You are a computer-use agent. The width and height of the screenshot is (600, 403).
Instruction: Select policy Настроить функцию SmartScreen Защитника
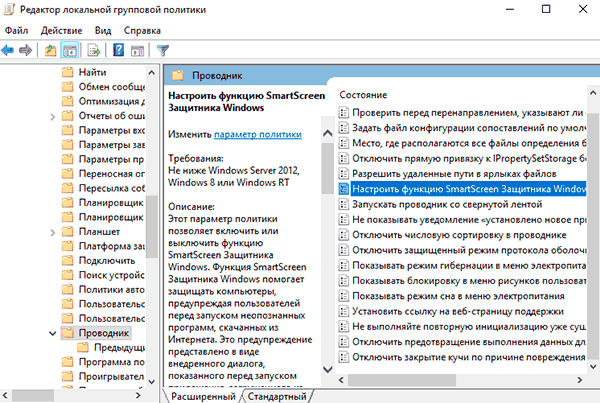pyautogui.click(x=462, y=189)
